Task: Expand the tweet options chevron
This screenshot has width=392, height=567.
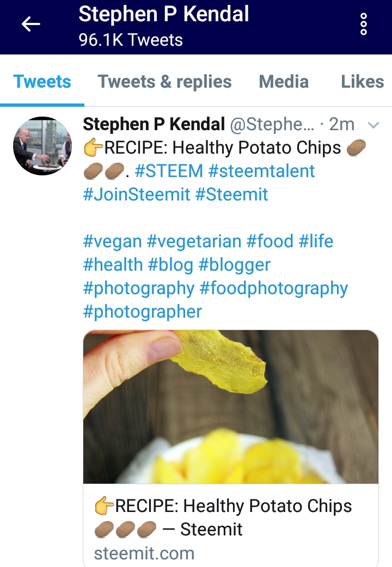Action: 373,125
